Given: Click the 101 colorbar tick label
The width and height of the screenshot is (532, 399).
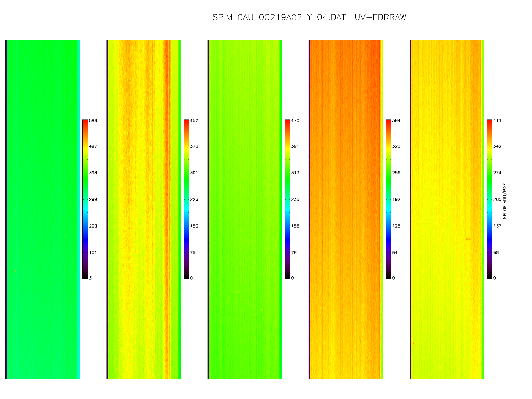Looking at the screenshot, I should coord(93,252).
